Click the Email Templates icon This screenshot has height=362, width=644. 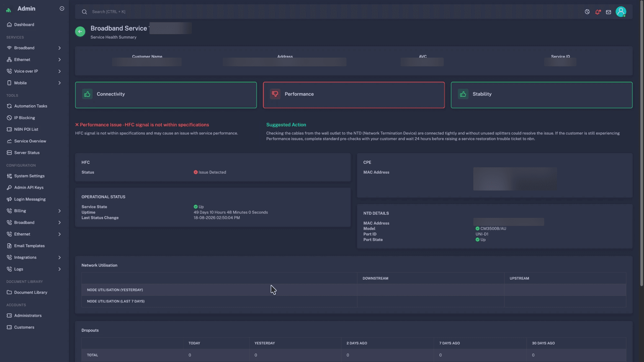[9, 246]
